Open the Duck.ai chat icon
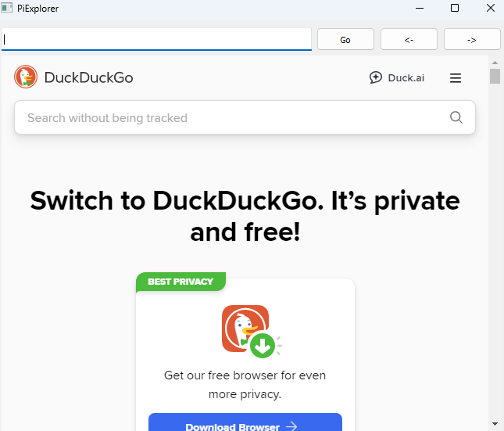This screenshot has width=504, height=431. (375, 77)
